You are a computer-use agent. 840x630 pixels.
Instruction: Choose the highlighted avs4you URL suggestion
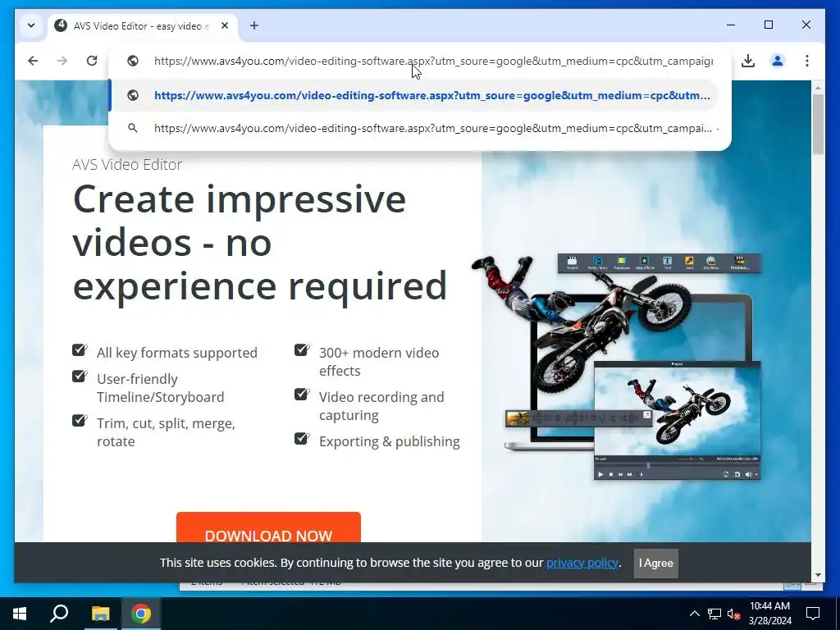413,95
